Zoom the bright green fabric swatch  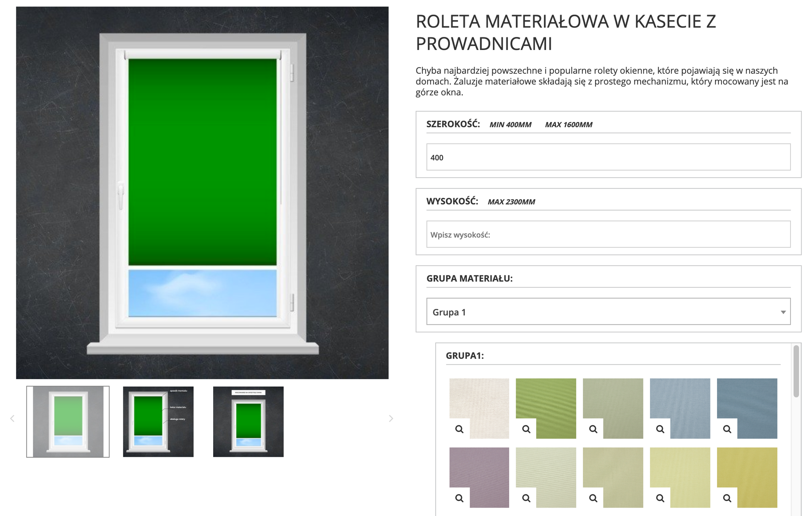point(526,429)
